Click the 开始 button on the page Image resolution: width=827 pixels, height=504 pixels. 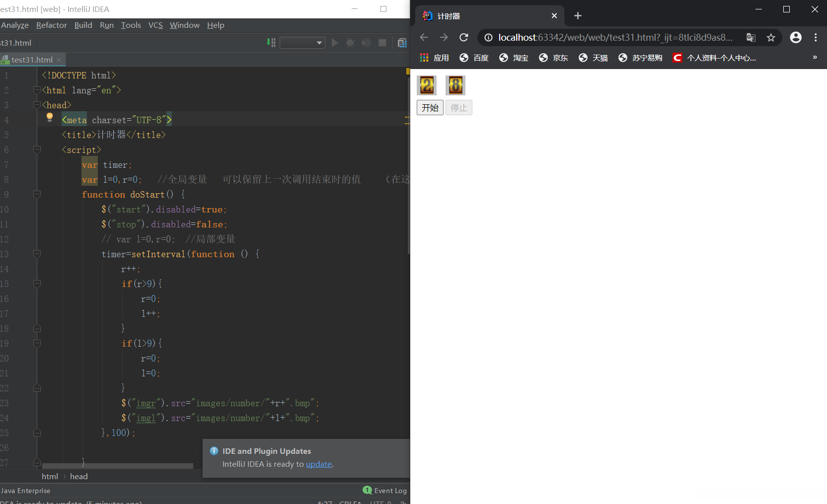tap(430, 108)
